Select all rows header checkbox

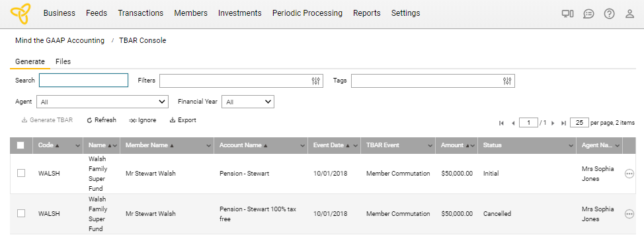tap(20, 145)
